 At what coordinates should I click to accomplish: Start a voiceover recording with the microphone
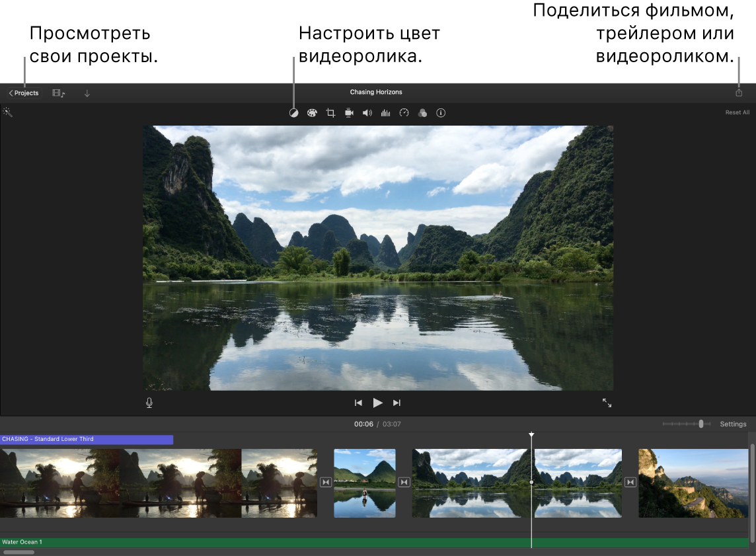point(149,402)
